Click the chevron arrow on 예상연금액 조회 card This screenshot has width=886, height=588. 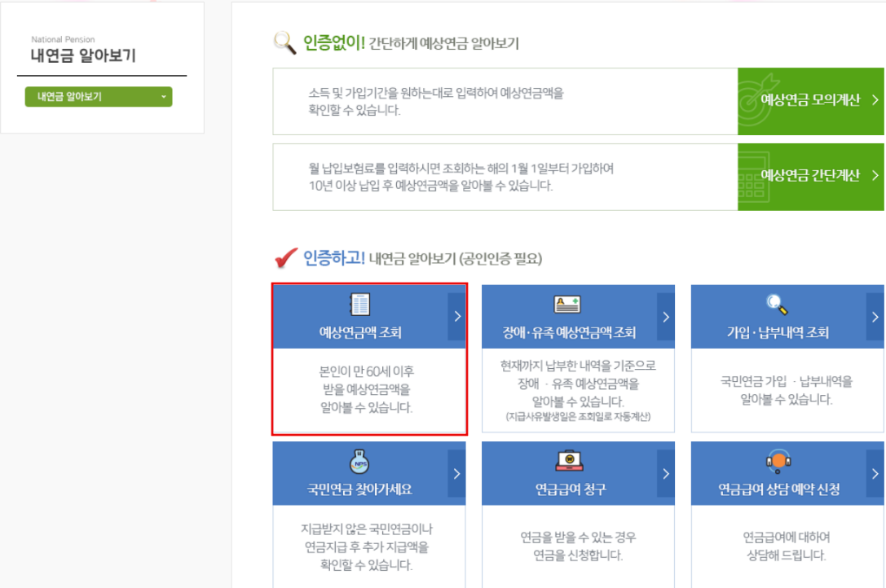pos(456,316)
